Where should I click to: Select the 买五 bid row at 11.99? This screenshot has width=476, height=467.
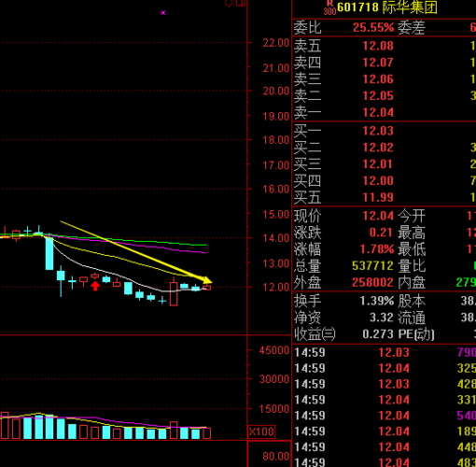coord(385,197)
